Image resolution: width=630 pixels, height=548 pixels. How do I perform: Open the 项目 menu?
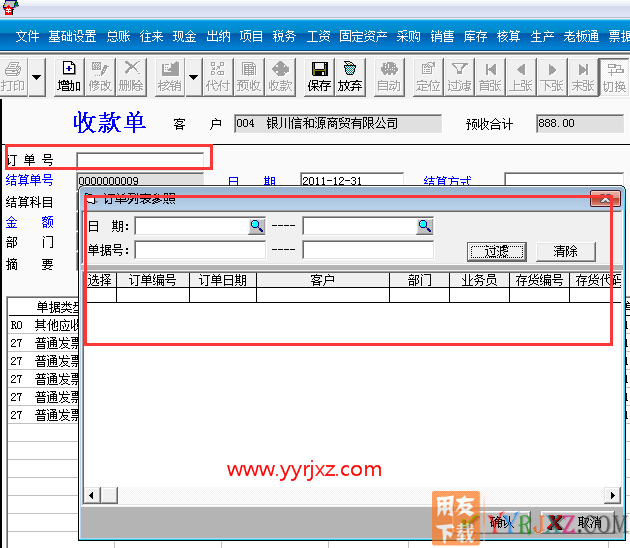click(x=251, y=36)
